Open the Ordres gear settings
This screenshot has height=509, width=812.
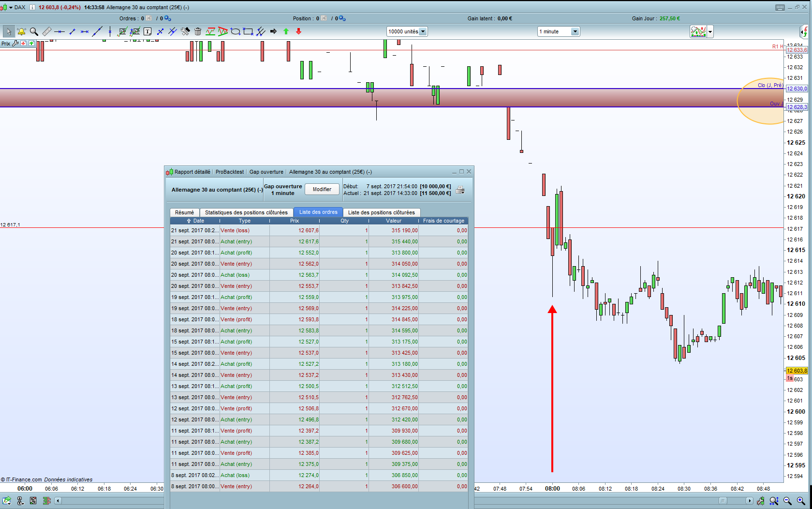coord(167,18)
